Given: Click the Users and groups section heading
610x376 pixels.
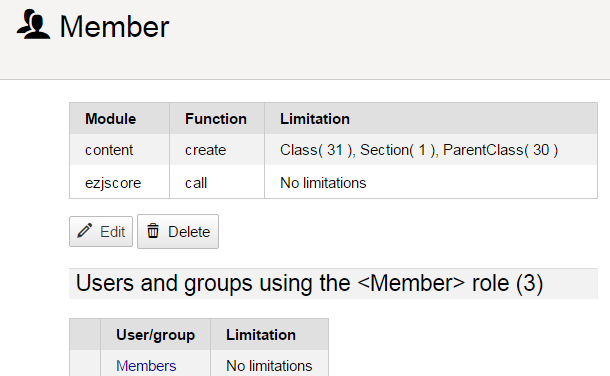Looking at the screenshot, I should tap(309, 283).
